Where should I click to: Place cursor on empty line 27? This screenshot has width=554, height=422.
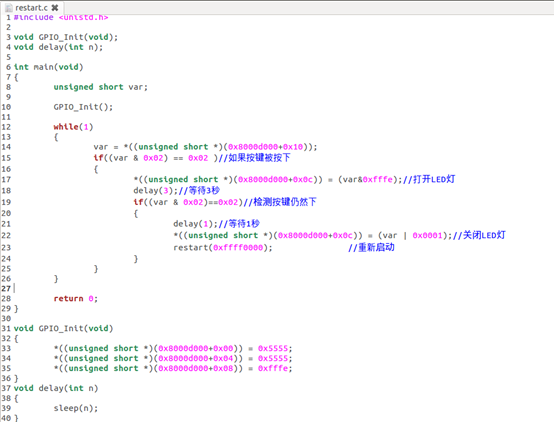click(x=283, y=289)
